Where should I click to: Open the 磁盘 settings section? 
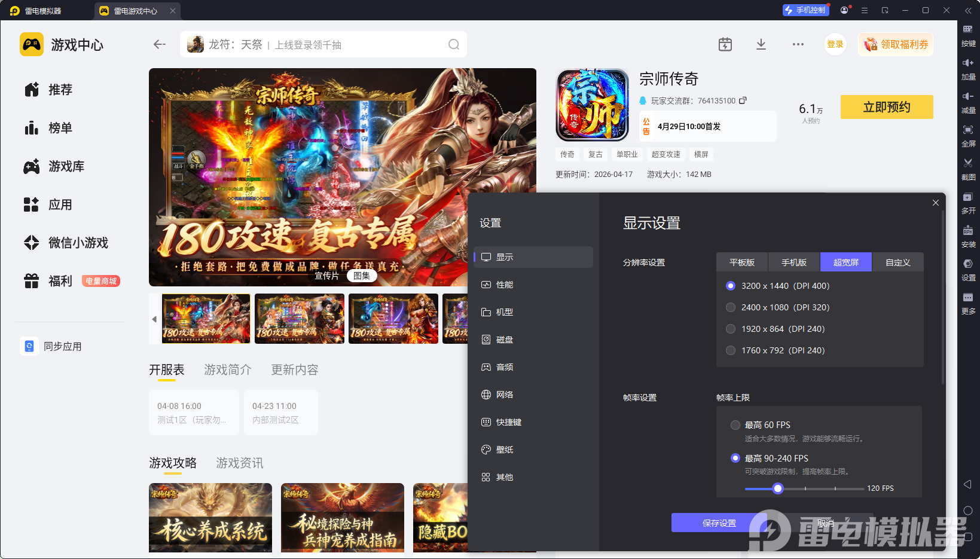533,340
